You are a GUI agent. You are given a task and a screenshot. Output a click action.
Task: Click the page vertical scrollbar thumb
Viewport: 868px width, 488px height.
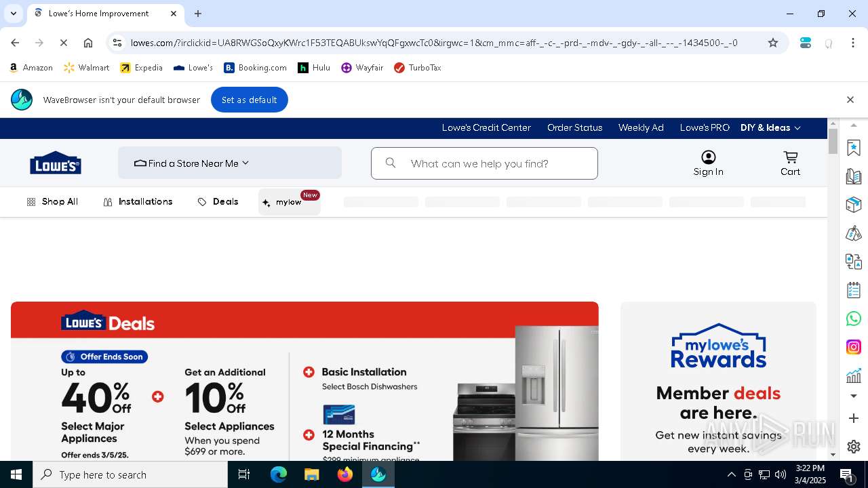point(833,141)
